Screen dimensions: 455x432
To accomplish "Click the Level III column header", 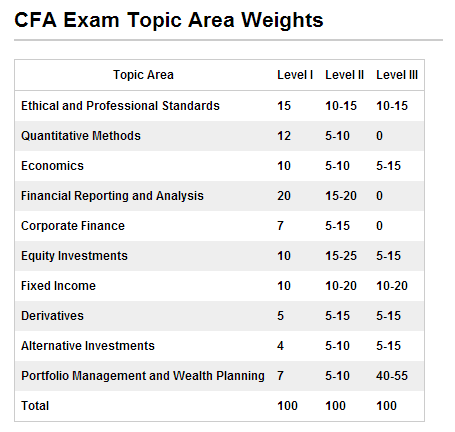I will click(397, 75).
